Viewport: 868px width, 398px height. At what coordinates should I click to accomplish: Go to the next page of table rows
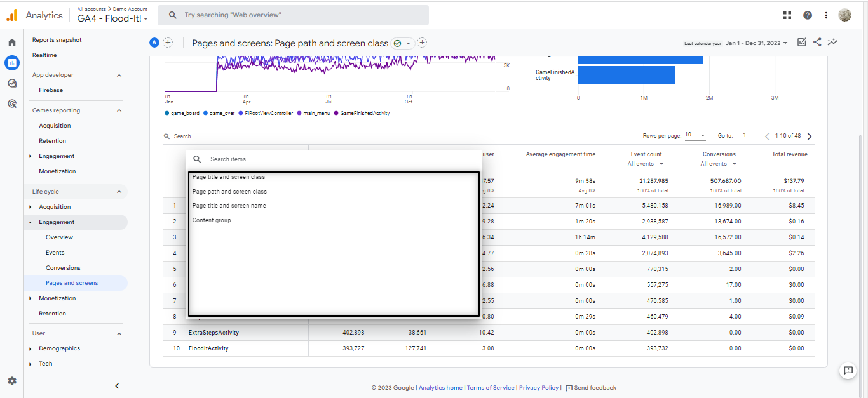coord(809,136)
